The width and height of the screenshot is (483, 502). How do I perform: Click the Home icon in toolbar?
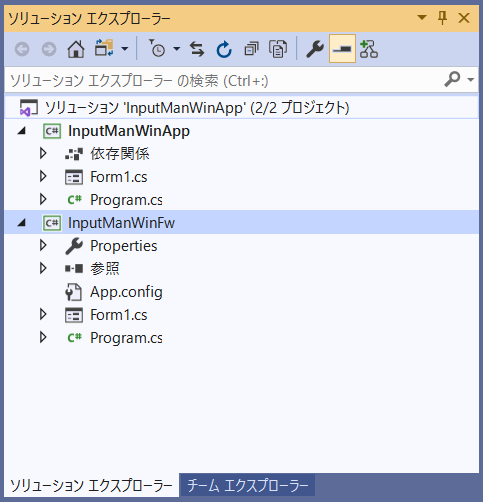[x=76, y=49]
